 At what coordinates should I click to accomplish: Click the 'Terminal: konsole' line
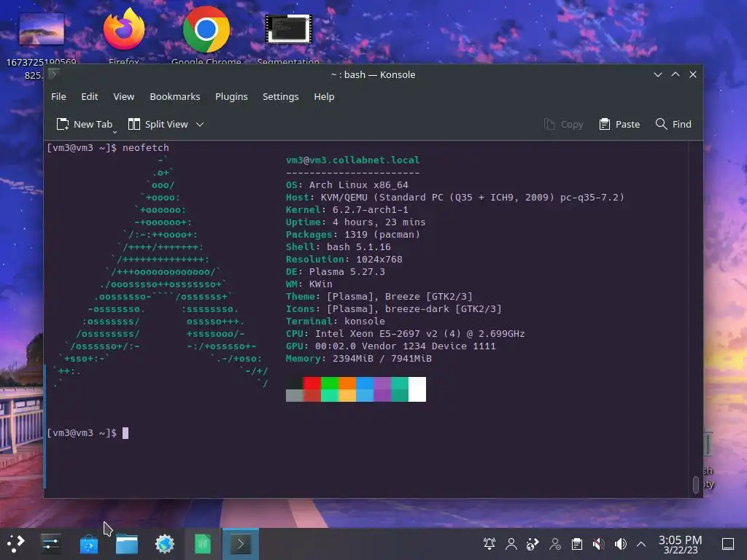click(x=336, y=321)
